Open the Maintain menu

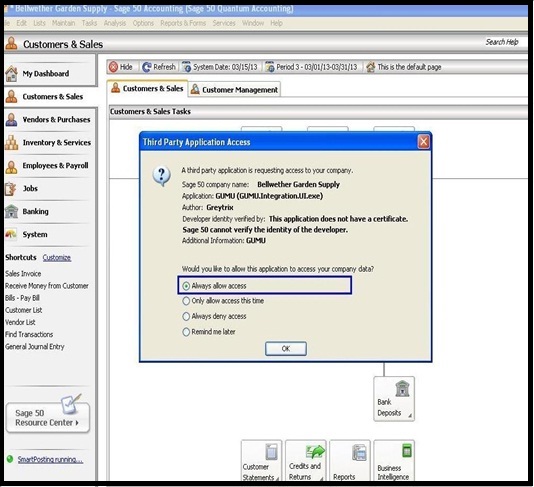coord(63,23)
